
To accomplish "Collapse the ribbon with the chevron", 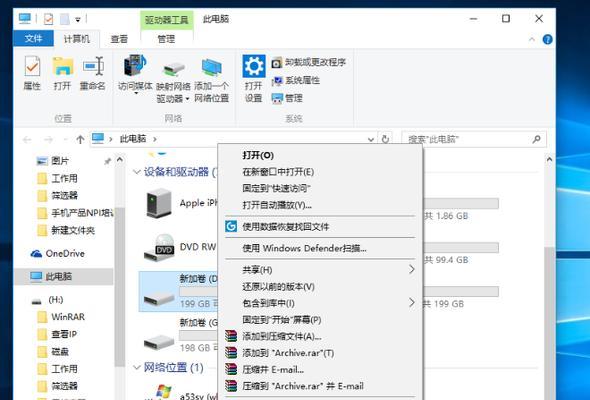I will pyautogui.click(x=532, y=39).
